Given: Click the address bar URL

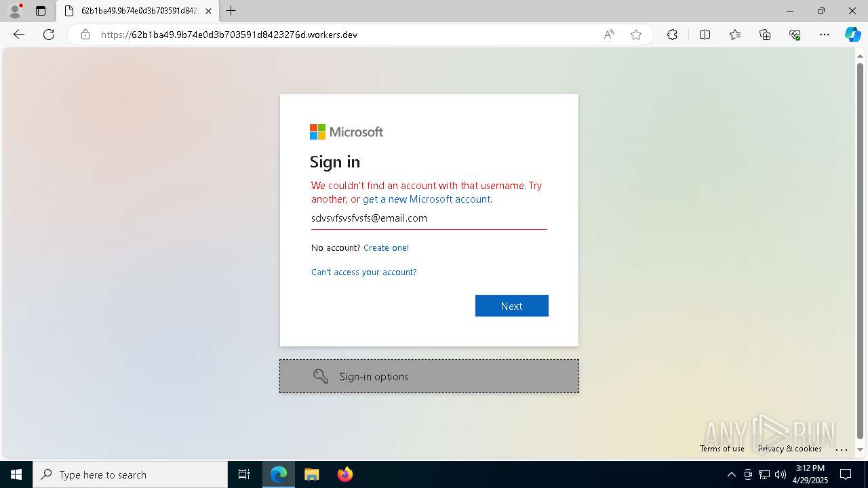Looking at the screenshot, I should point(229,35).
